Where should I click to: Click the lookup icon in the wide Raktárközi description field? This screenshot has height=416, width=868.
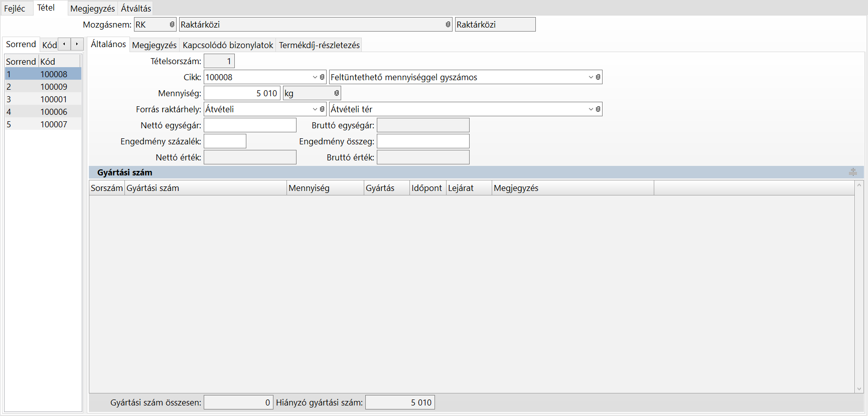coord(448,25)
